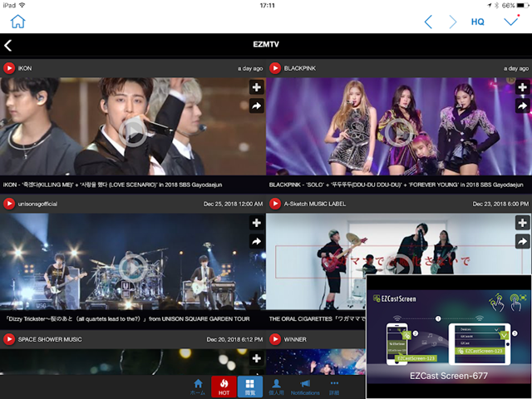Screen dimensions: 532x399
Task: Add the iKON video with plus icon
Action: pos(257,87)
